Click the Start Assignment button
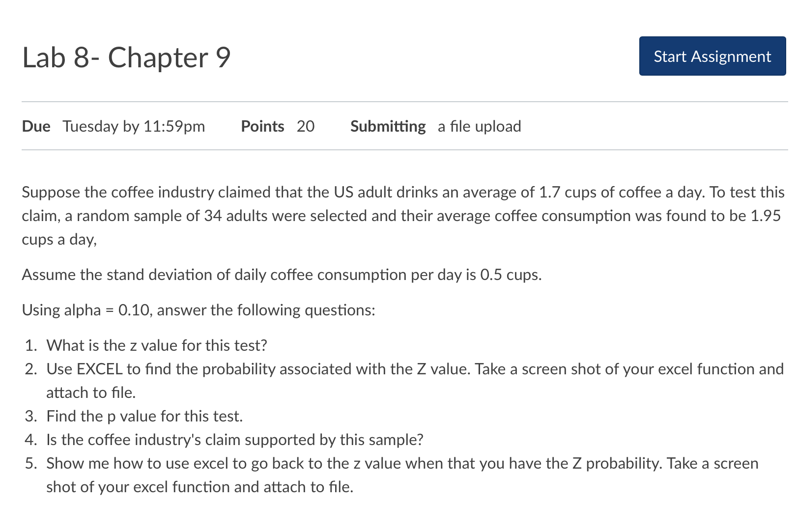The height and width of the screenshot is (532, 797). click(x=712, y=56)
